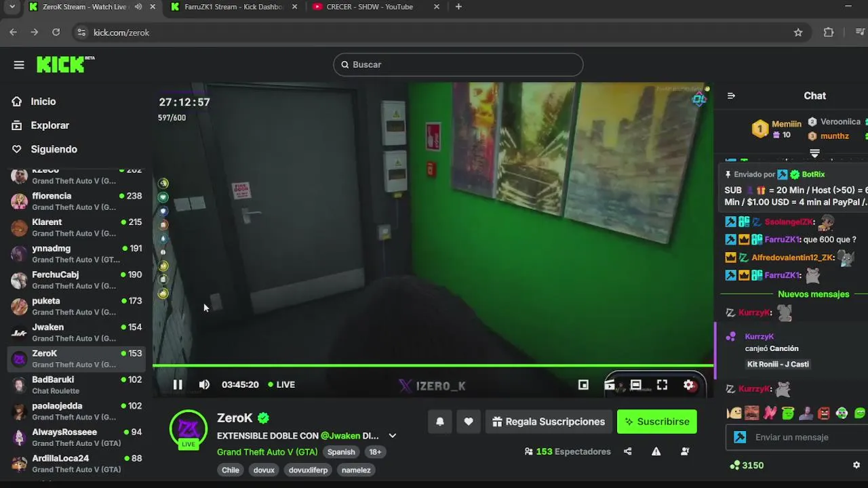868x488 pixels.
Task: Insert the first yellow quick emote
Action: pos(734,413)
